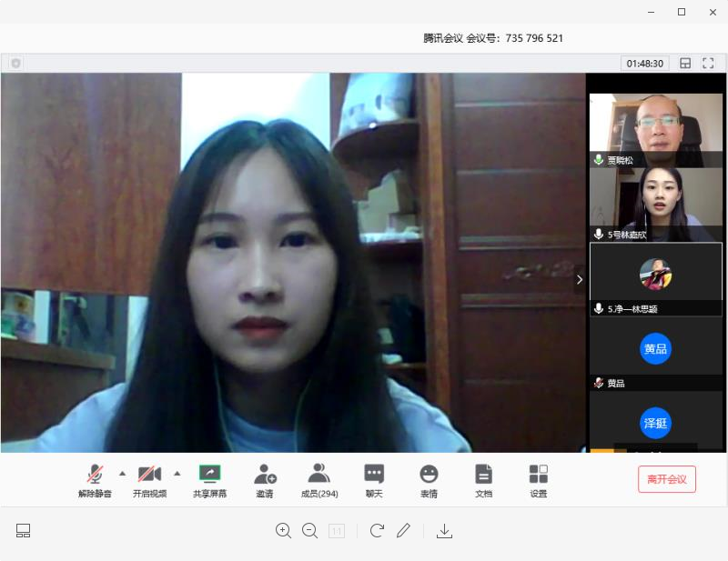The height and width of the screenshot is (561, 728).
Task: Enter full screen mode in meeting
Action: pos(708,64)
